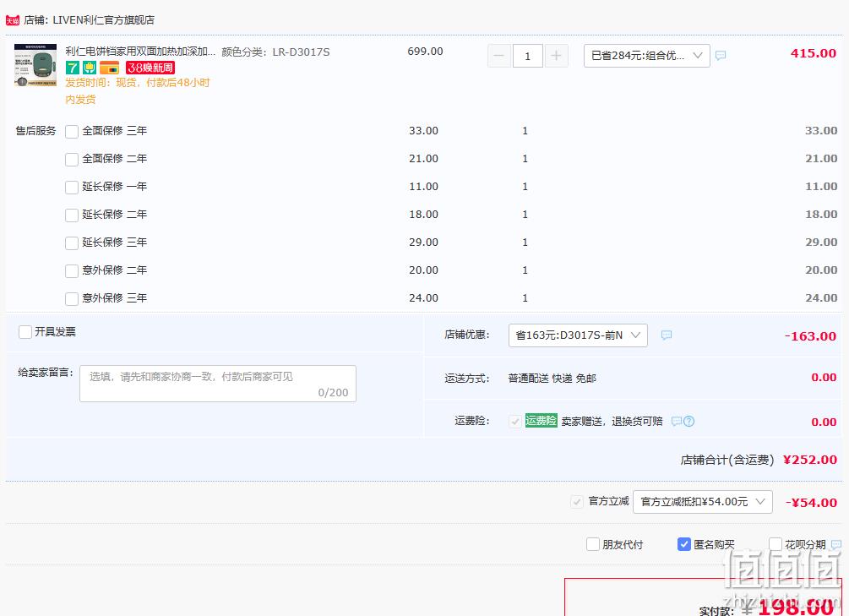
Task: Increase quantity with the plus button
Action: tap(556, 56)
